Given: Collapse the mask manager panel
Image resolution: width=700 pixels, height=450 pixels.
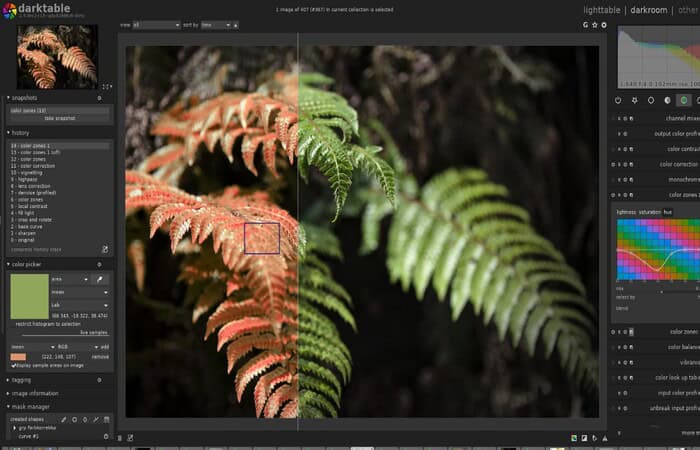Looking at the screenshot, I should point(8,407).
